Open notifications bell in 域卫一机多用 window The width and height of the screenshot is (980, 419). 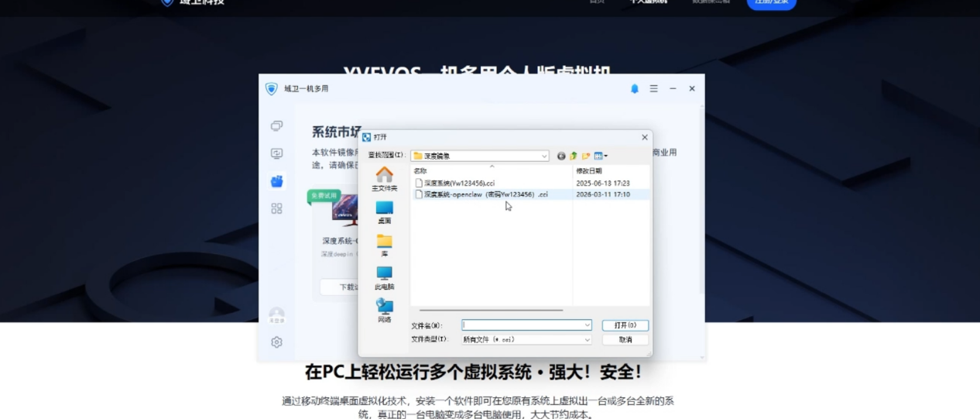[635, 89]
